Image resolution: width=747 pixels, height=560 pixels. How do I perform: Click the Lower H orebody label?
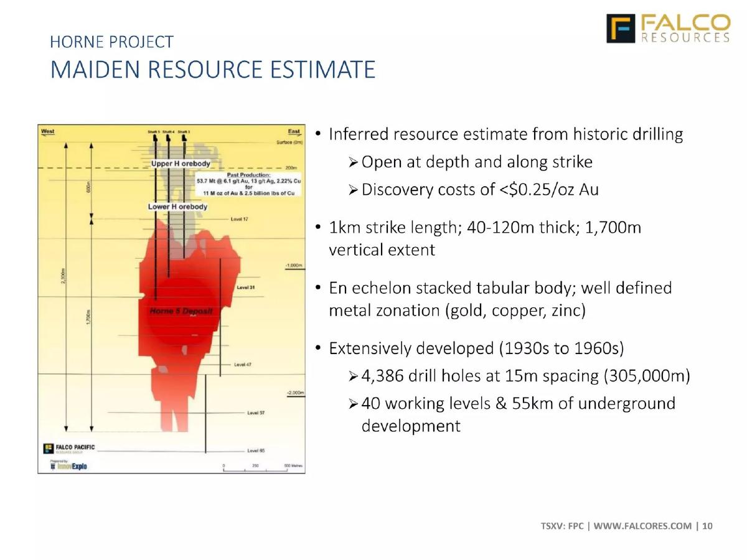(177, 207)
